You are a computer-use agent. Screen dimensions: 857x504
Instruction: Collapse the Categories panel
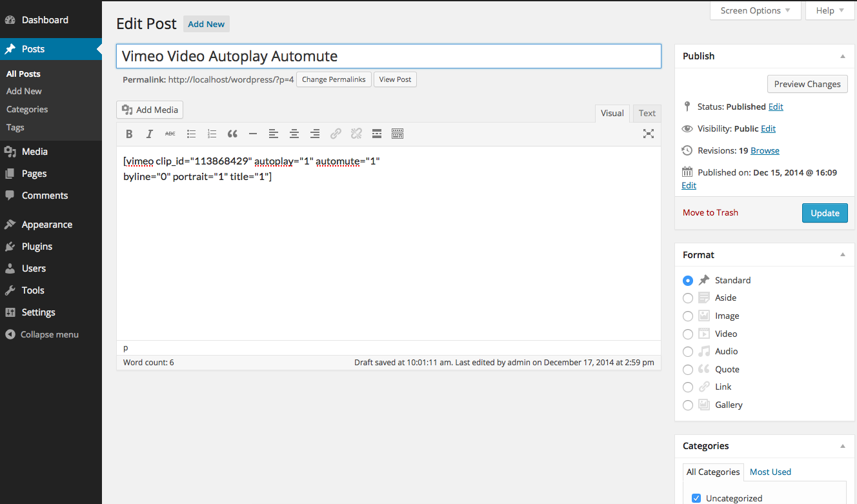coord(842,447)
